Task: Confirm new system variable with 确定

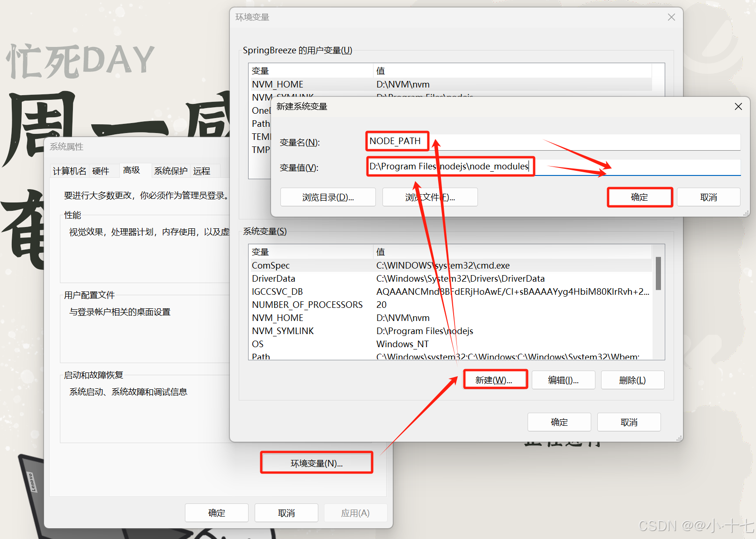Action: click(639, 197)
